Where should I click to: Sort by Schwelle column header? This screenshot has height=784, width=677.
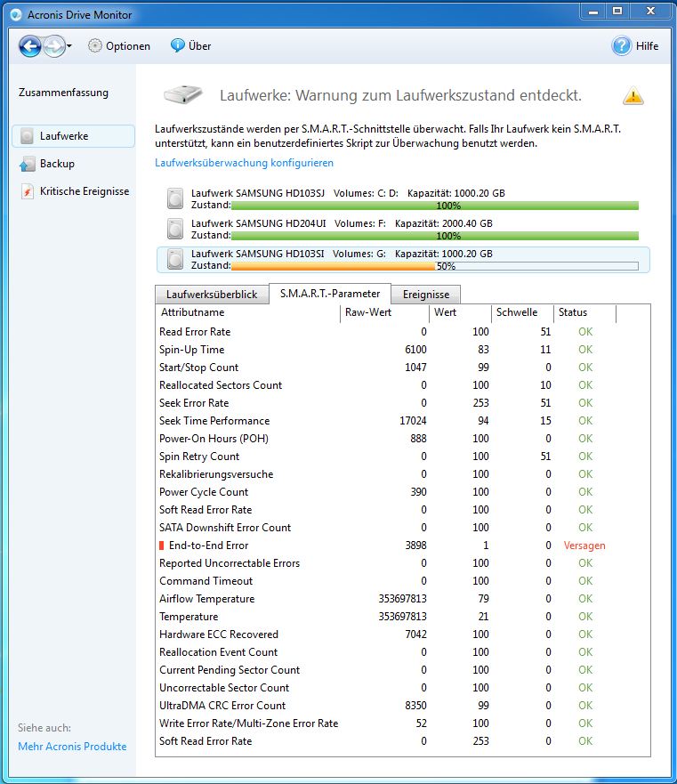(522, 312)
